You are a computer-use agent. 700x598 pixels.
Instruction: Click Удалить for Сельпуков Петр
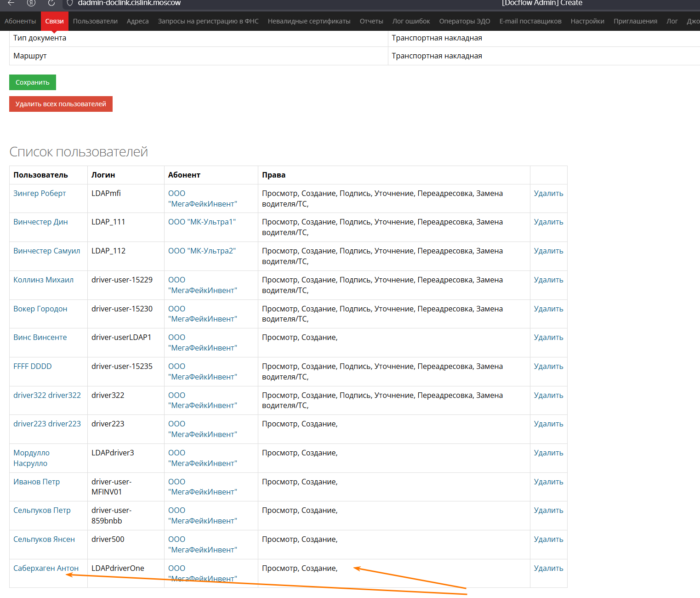point(548,510)
